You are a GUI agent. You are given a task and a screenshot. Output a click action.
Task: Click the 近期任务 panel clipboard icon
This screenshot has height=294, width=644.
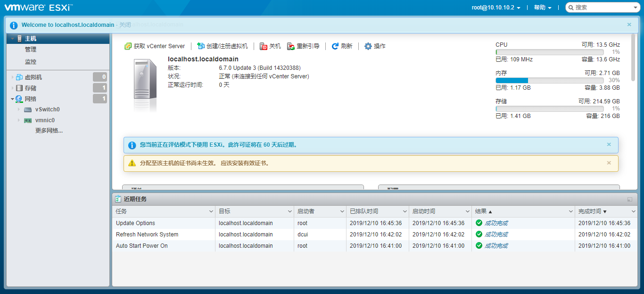click(118, 199)
